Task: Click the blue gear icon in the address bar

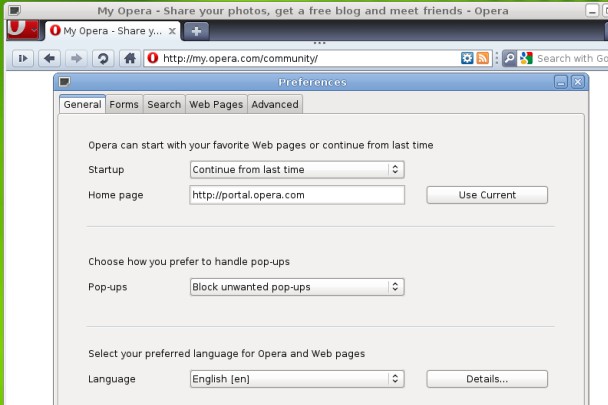Action: (467, 58)
